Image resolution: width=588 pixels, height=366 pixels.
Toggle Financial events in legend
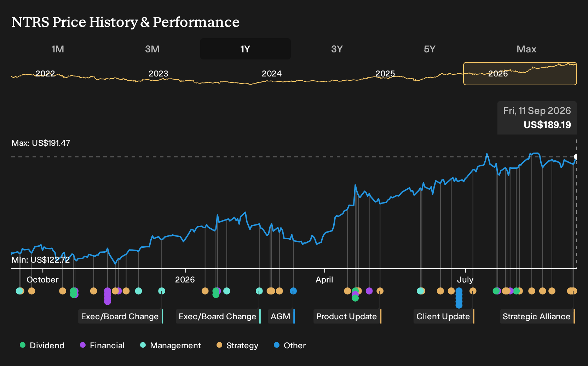[102, 345]
